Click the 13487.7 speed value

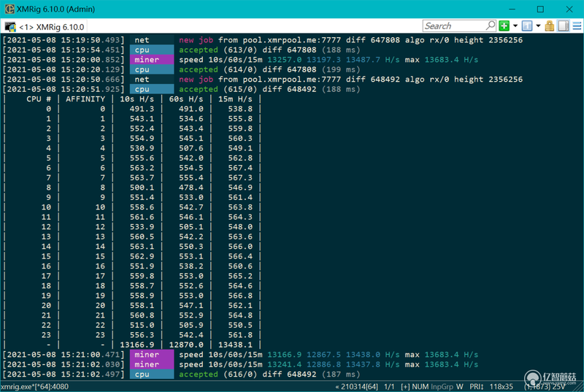point(363,60)
